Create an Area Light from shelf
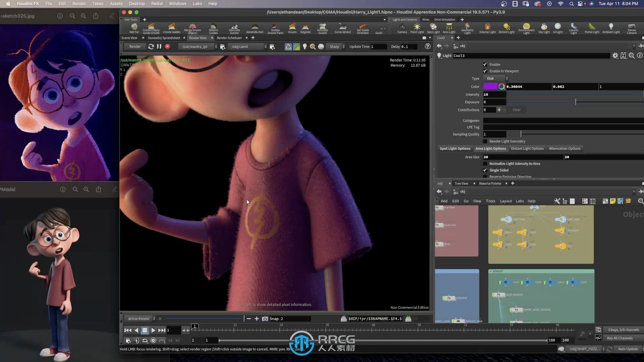644x362 pixels. point(449,28)
